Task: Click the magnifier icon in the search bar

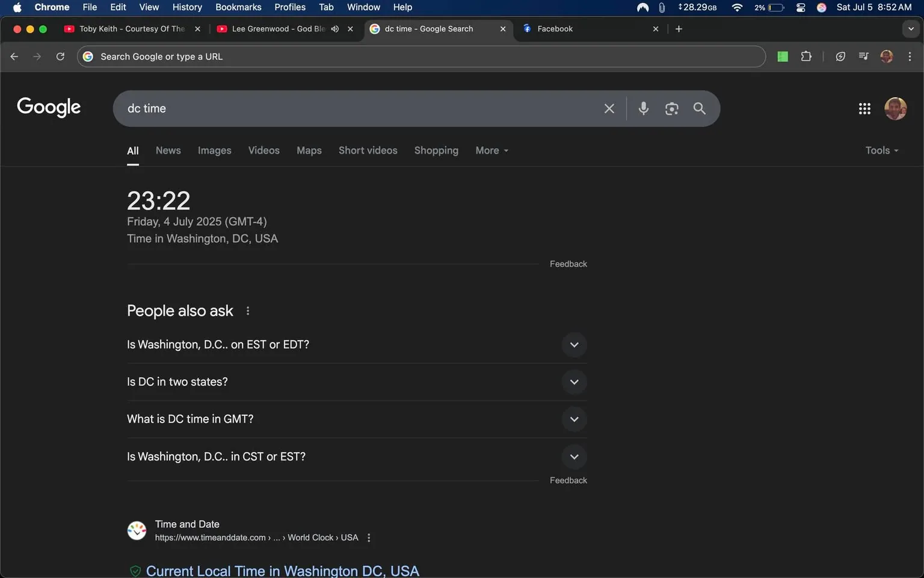Action: tap(699, 108)
